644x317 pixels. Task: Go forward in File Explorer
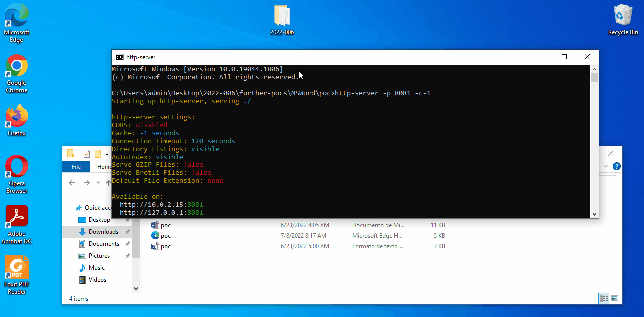[86, 183]
